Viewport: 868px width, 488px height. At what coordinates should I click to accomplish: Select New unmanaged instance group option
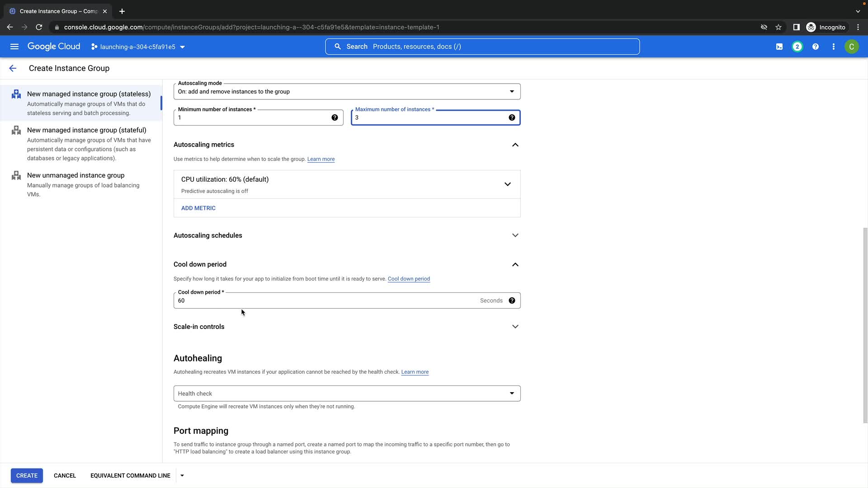click(x=75, y=175)
